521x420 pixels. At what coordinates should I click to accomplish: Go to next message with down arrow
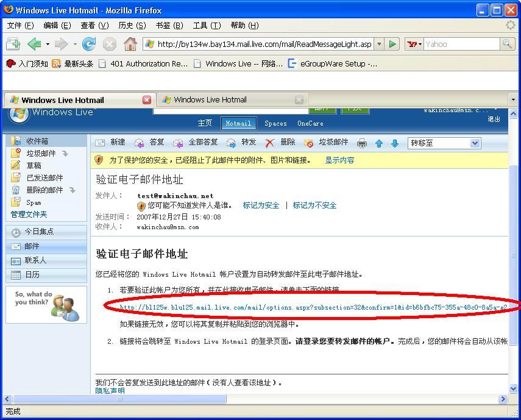(x=395, y=143)
